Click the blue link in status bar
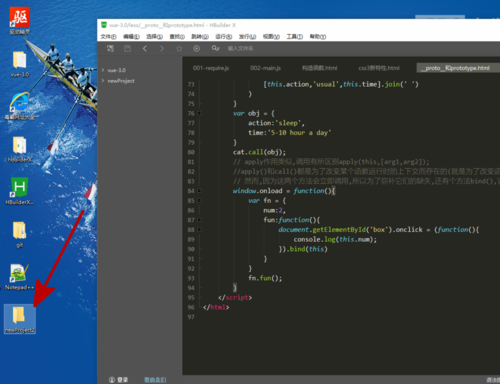 click(155, 380)
